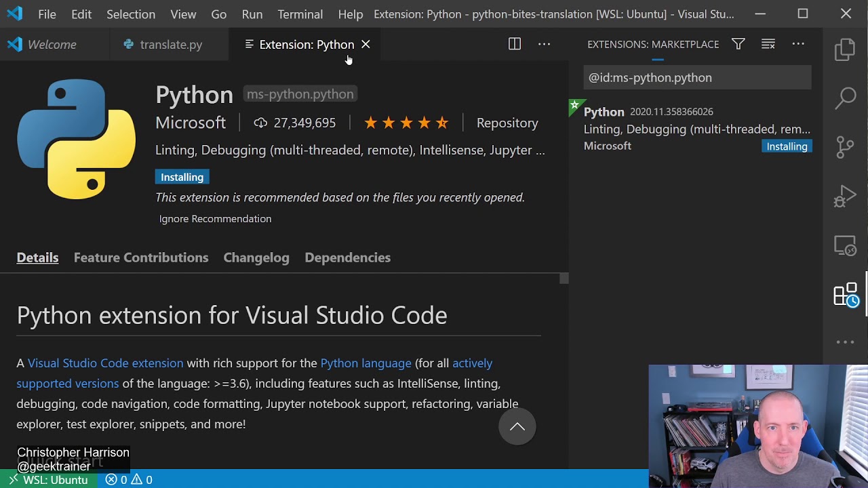The image size is (868, 488).
Task: Click the extension description line Linting, Debugging
Action: (x=350, y=150)
